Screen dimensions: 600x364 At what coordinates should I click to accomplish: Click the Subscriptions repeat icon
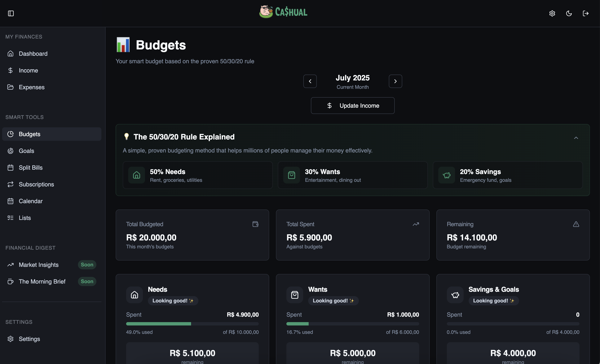coord(10,184)
